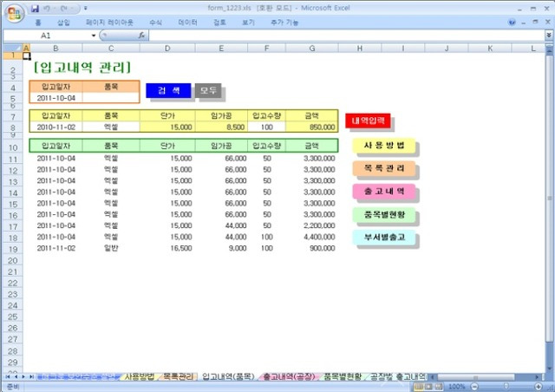Screen dimensions: 555x392
Task: Click the Redo icon in Quick Access toolbar
Action: (63, 8)
